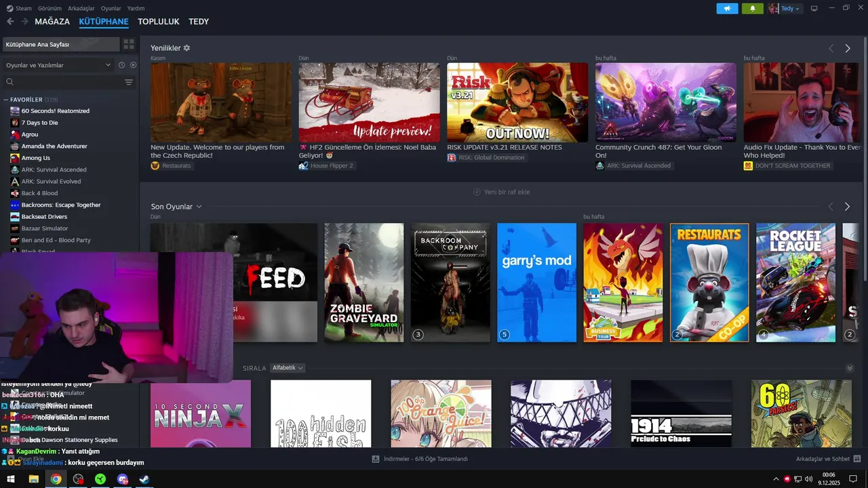Open the İndirmeler downloads status
Viewport: 868px width, 488px height.
click(x=420, y=459)
